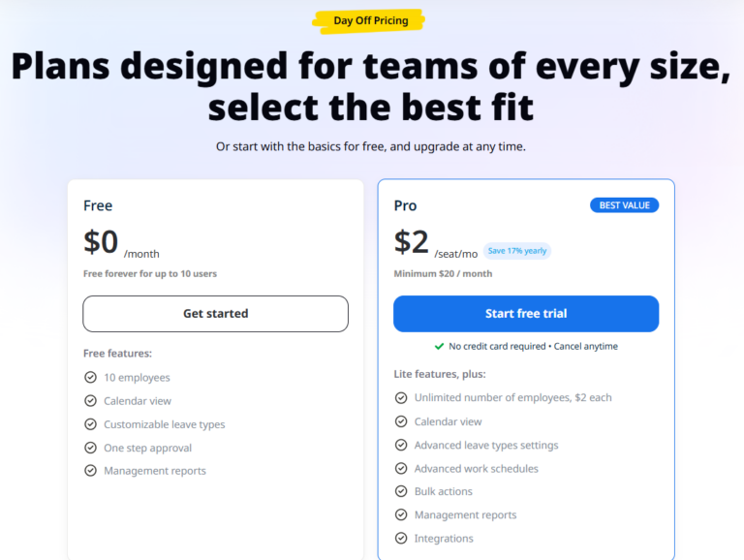Click the BEST VALUE badge
Viewport: 744px width, 560px height.
pos(624,205)
